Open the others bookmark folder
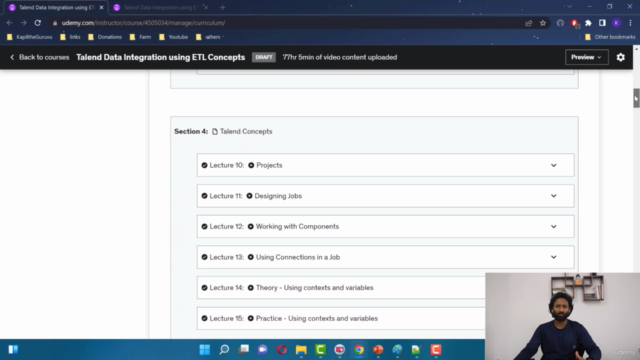 [x=209, y=37]
